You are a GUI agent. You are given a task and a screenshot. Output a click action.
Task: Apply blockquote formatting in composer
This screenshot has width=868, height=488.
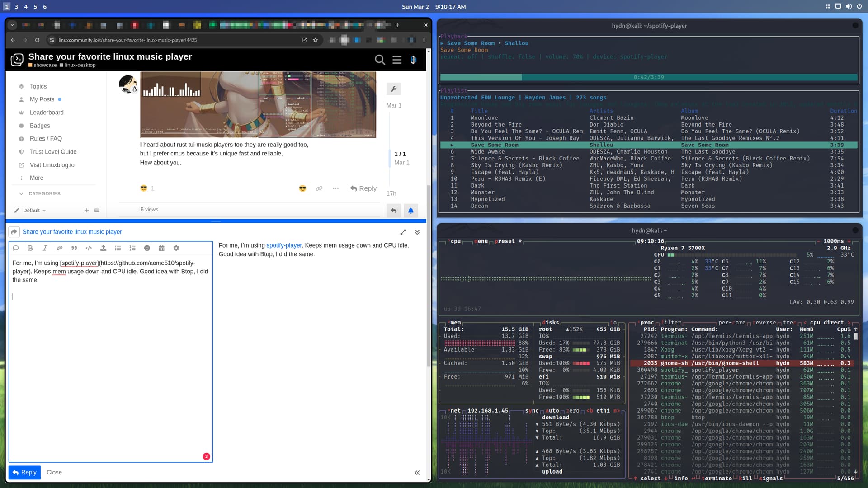[x=74, y=248]
